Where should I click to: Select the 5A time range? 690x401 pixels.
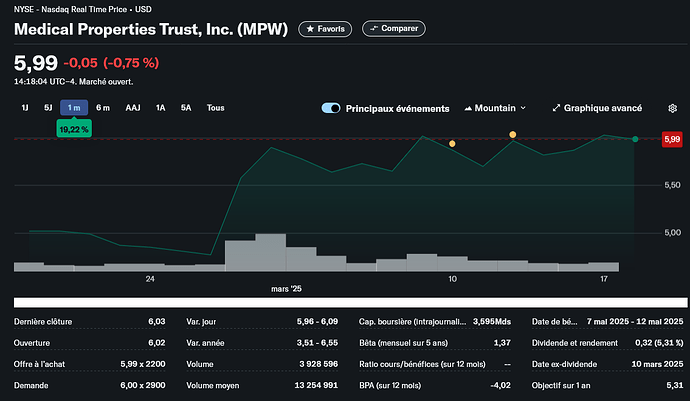[x=186, y=108]
